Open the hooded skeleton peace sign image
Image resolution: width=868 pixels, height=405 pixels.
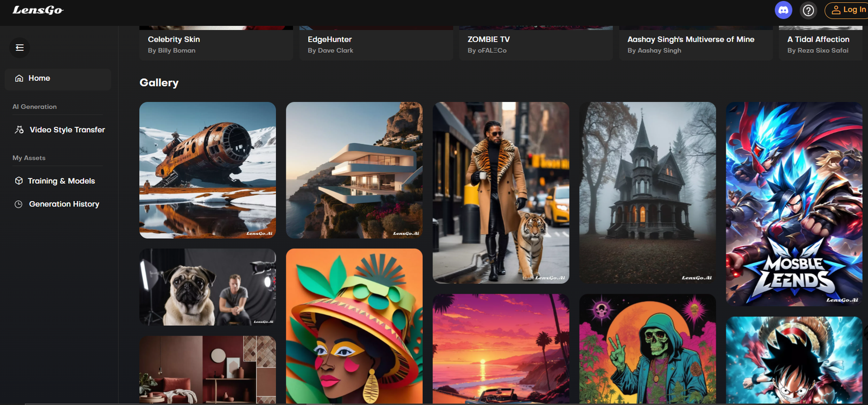pos(648,349)
